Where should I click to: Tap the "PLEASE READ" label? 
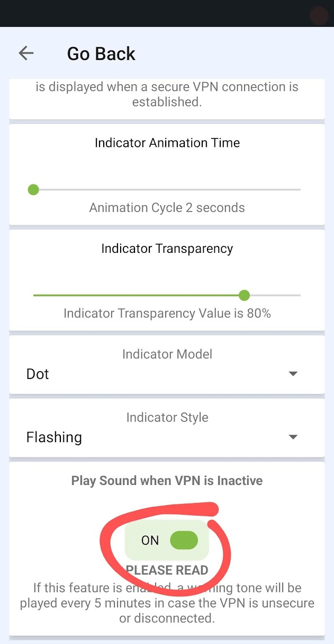point(167,570)
